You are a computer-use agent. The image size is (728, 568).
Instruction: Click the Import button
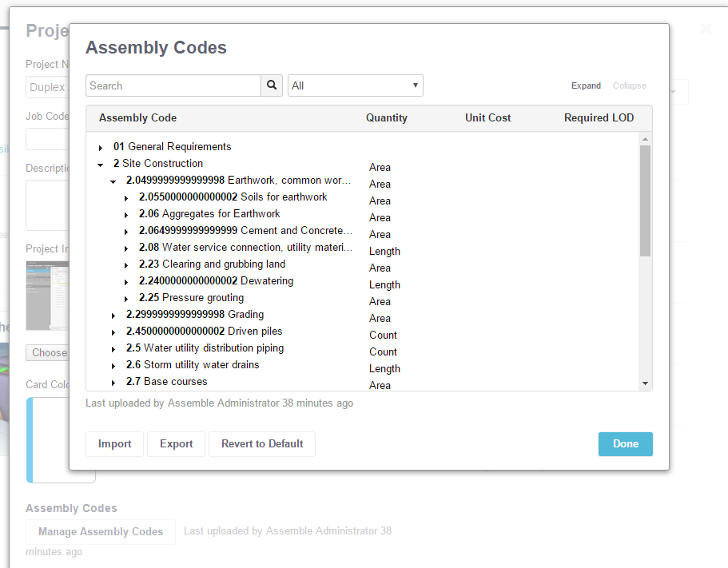[114, 443]
